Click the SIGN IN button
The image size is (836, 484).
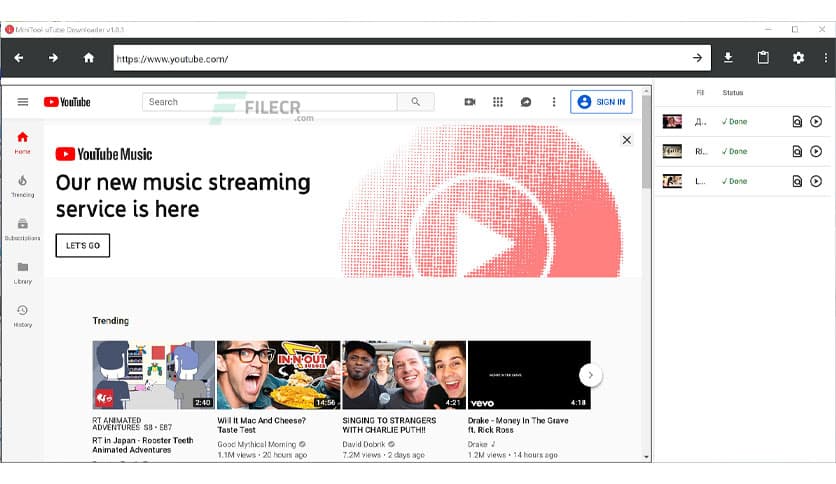coord(601,102)
